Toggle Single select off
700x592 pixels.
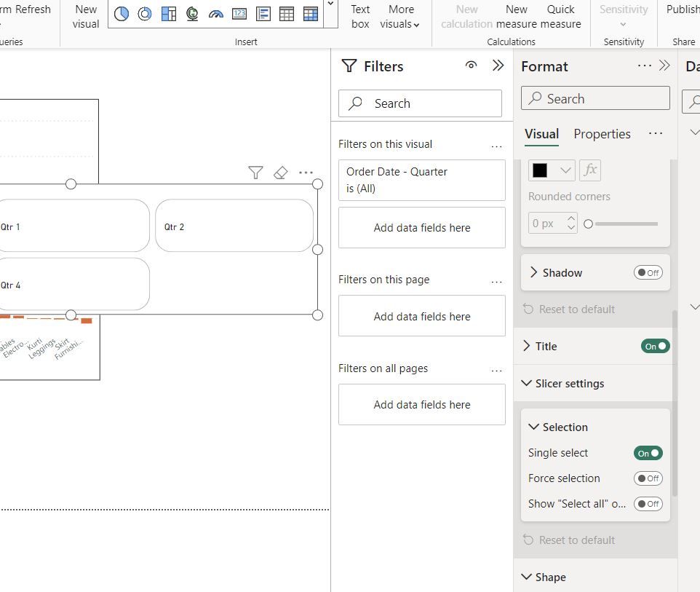click(x=648, y=453)
